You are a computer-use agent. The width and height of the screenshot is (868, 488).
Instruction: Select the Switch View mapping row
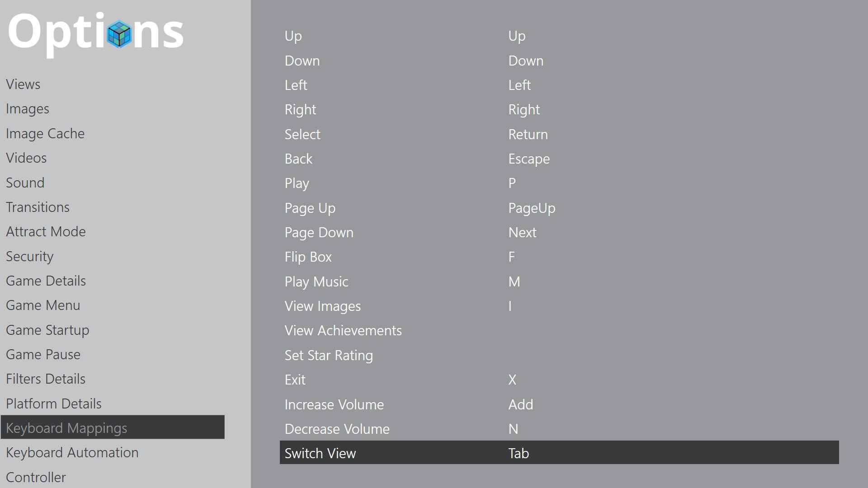pyautogui.click(x=559, y=453)
